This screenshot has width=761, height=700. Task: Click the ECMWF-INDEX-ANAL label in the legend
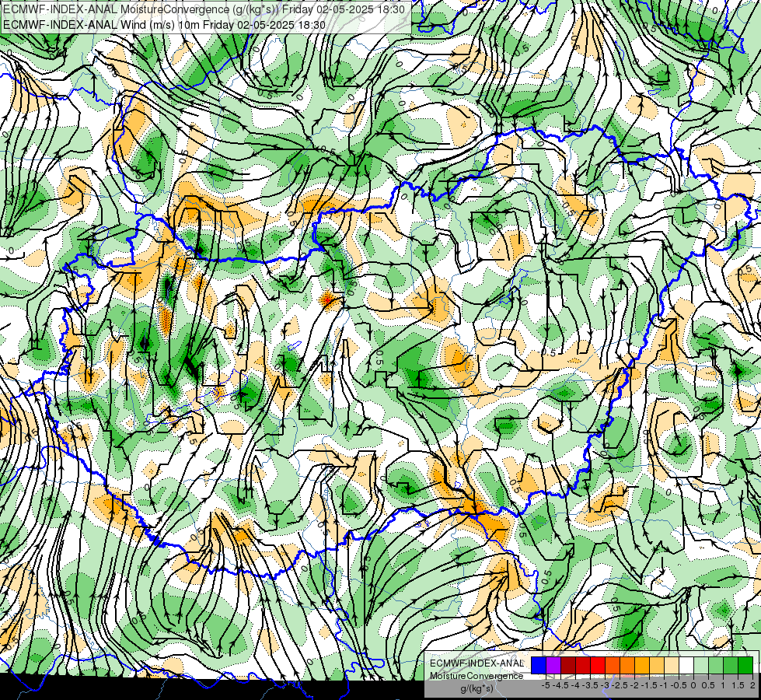pos(476,663)
